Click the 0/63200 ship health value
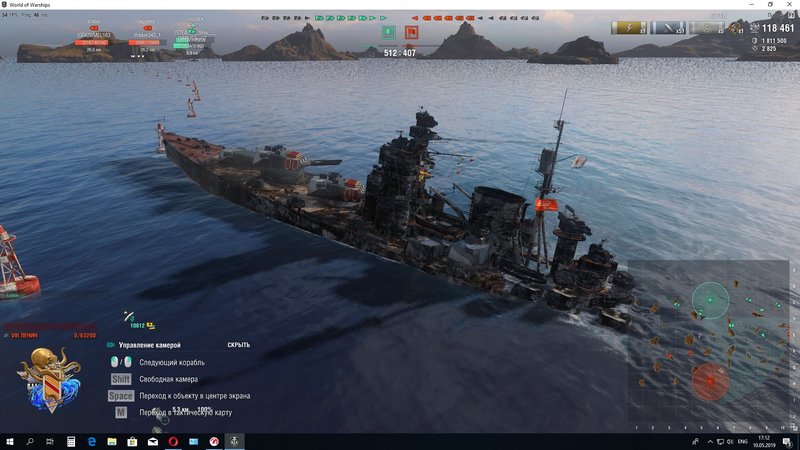The image size is (800, 450). coord(85,336)
